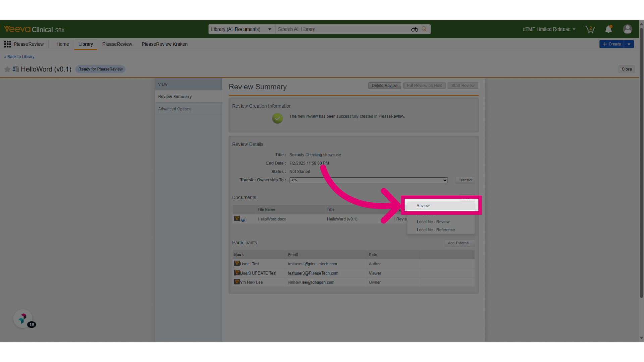Open the eTMF Limited Release dropdown
This screenshot has height=362, width=644.
coord(549,29)
